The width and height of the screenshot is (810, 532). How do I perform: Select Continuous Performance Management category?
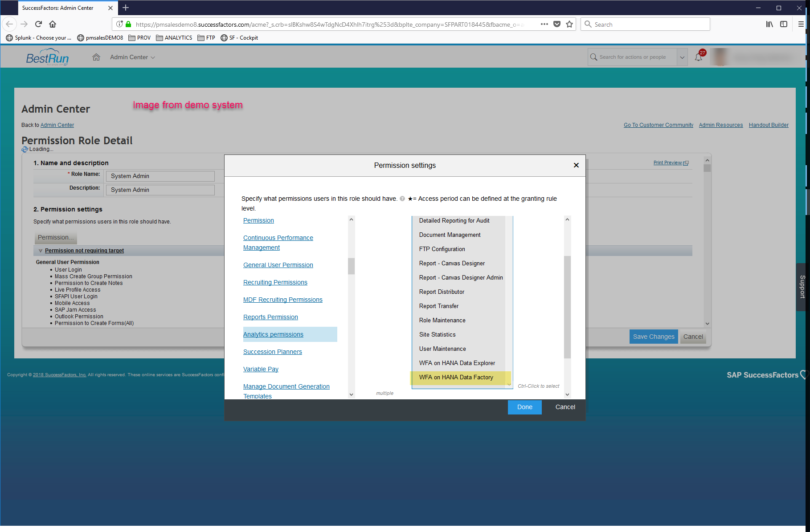click(x=278, y=243)
